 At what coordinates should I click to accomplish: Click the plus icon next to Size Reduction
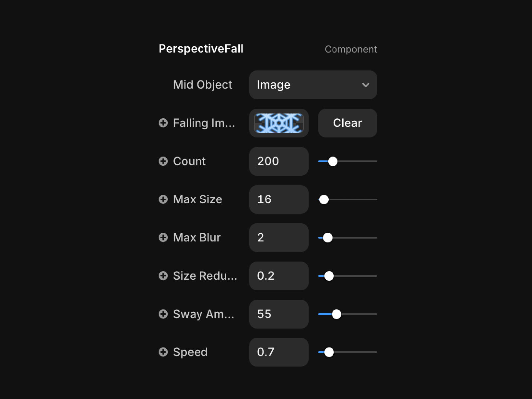pos(163,276)
